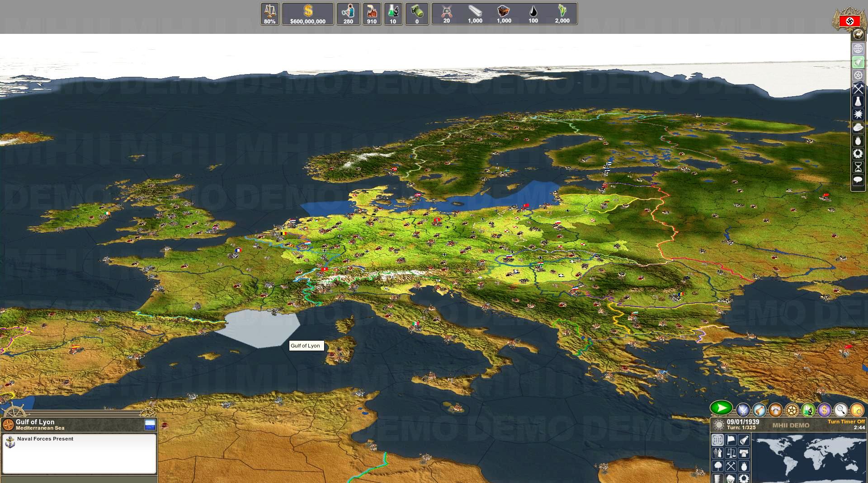Click the population indicator showing 280

(348, 14)
